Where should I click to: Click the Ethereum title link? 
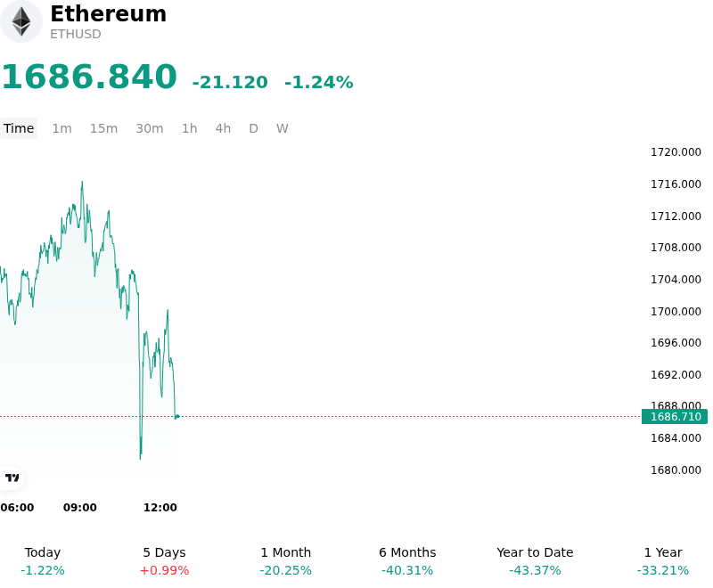click(x=108, y=13)
